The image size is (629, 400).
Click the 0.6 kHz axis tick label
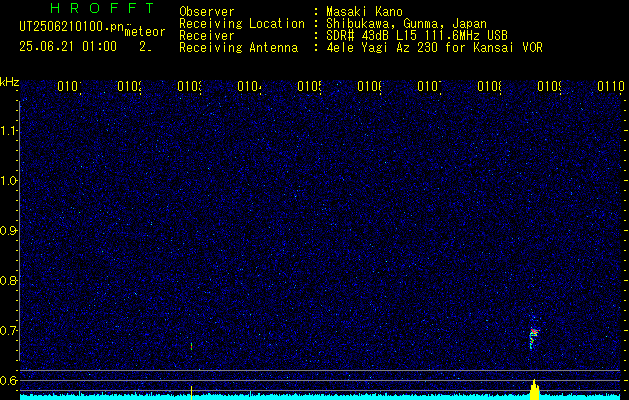[x=8, y=380]
